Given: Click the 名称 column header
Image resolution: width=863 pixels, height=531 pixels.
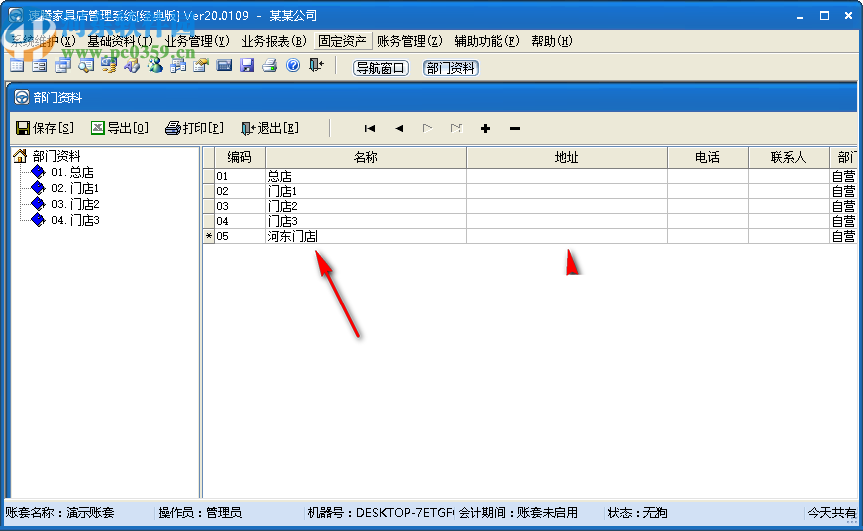Looking at the screenshot, I should [365, 157].
